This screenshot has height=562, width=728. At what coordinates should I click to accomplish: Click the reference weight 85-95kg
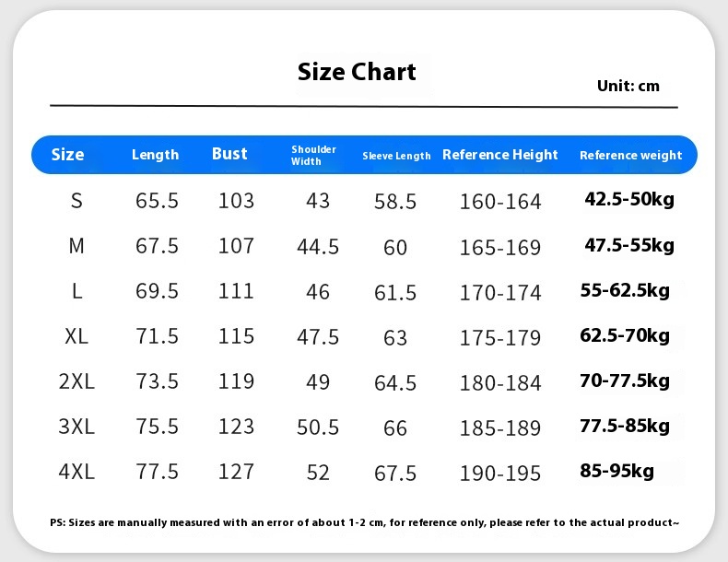point(617,471)
